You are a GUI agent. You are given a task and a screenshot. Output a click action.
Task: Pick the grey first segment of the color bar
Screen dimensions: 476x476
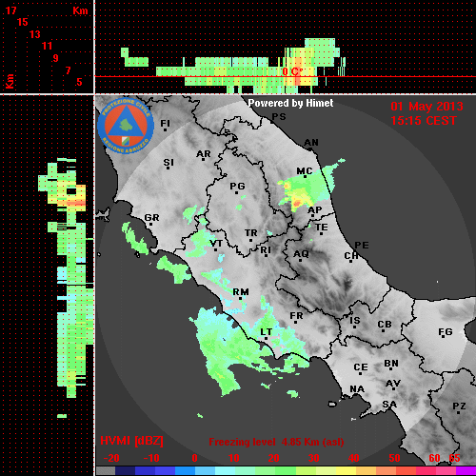pos(106,470)
